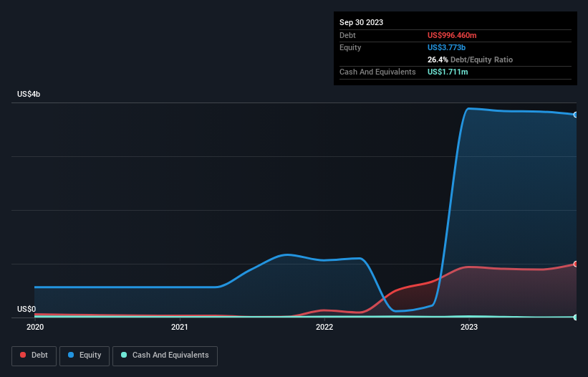Screen dimensions: 588x377
Task: Toggle the Equity legend button
Action: coord(85,355)
